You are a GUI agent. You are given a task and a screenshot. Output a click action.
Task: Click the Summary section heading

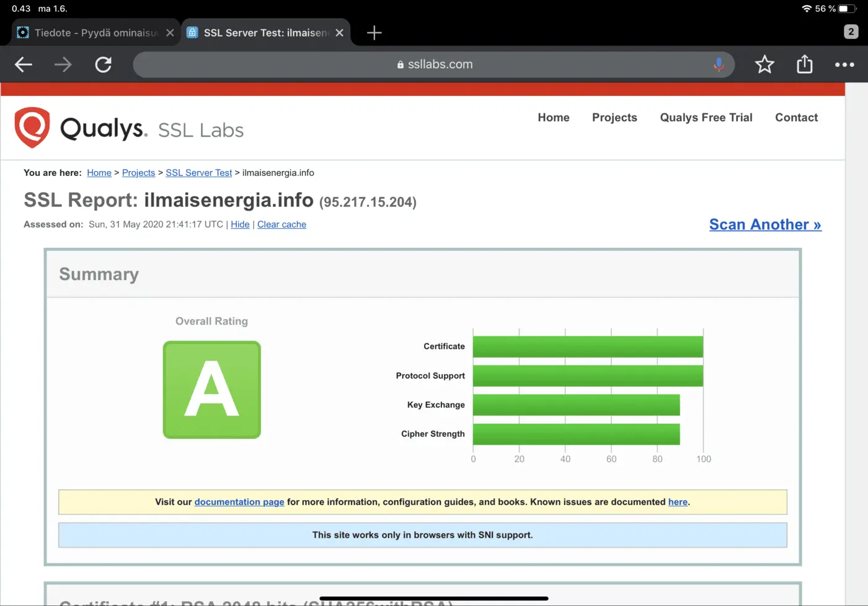tap(99, 274)
